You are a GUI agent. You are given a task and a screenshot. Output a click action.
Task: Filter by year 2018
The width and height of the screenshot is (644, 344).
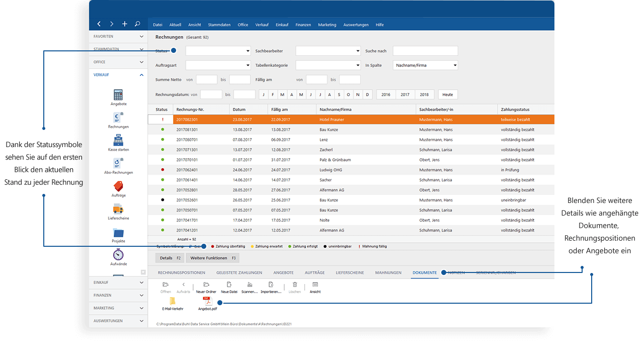(x=425, y=94)
